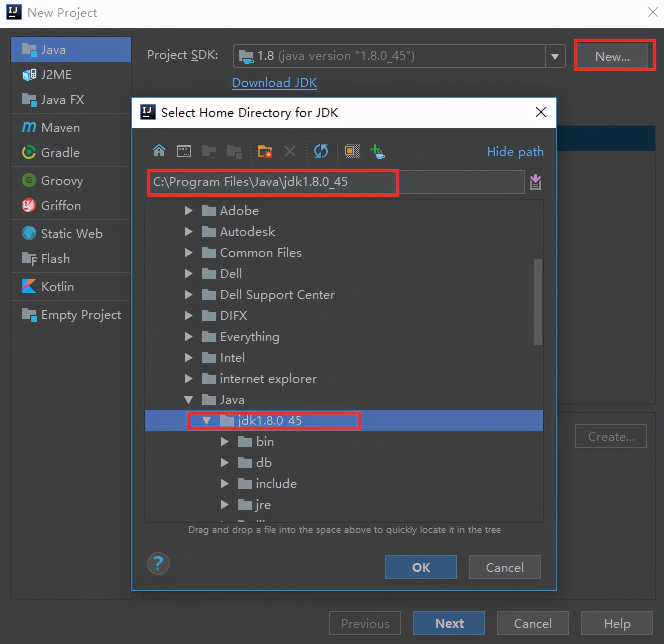This screenshot has width=664, height=644.
Task: Expand the Dell folder arrow
Action: coord(188,273)
